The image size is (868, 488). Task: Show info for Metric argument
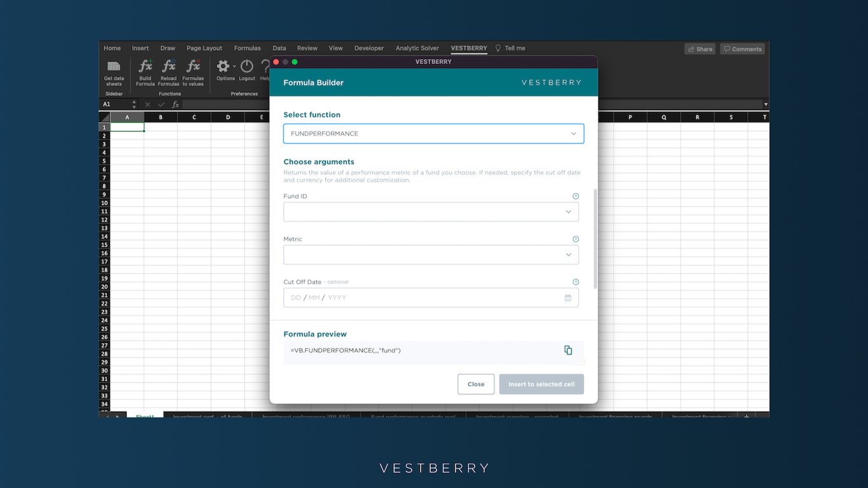576,239
